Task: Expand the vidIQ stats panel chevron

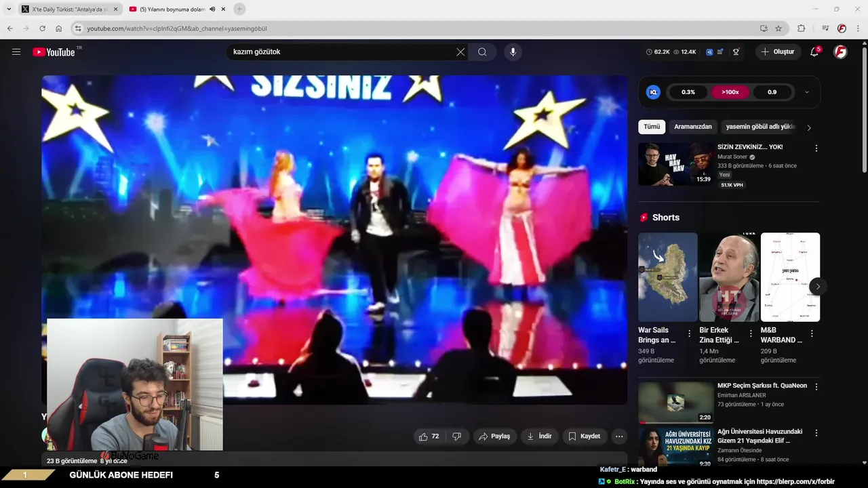Action: [806, 92]
